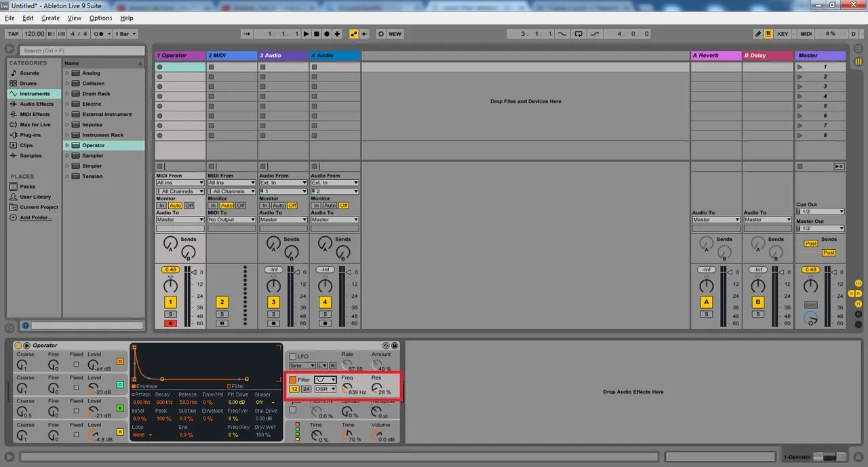Click Add Folder in Places

pos(35,218)
